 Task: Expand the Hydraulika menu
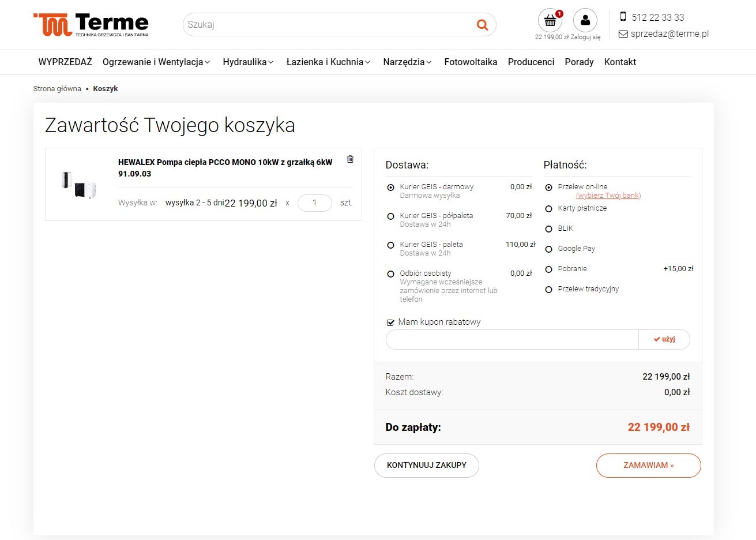245,62
